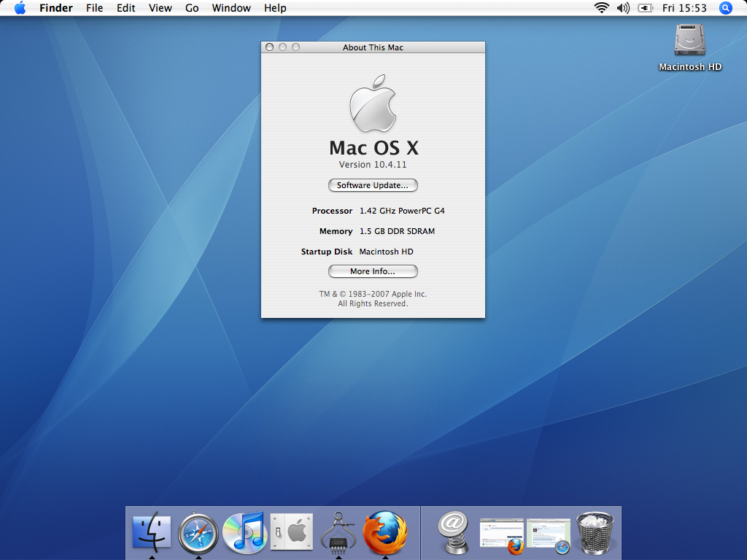Click the @ spring website shortcut in Dock
The image size is (747, 560).
(453, 532)
